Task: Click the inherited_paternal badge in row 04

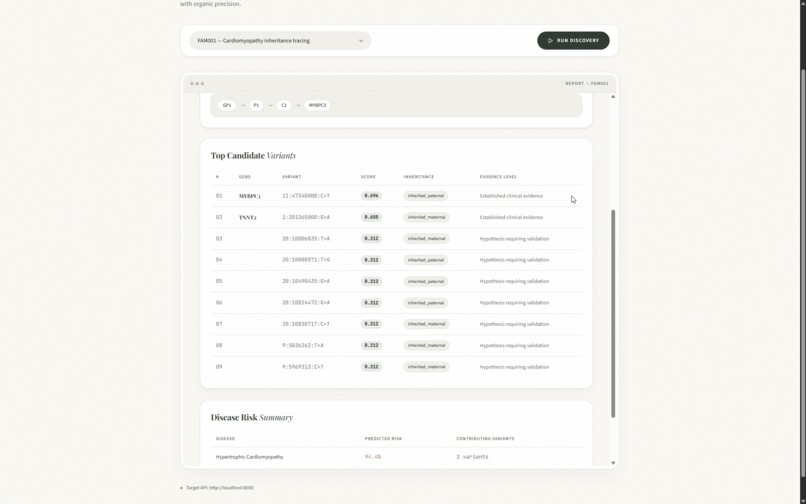Action: (x=426, y=260)
